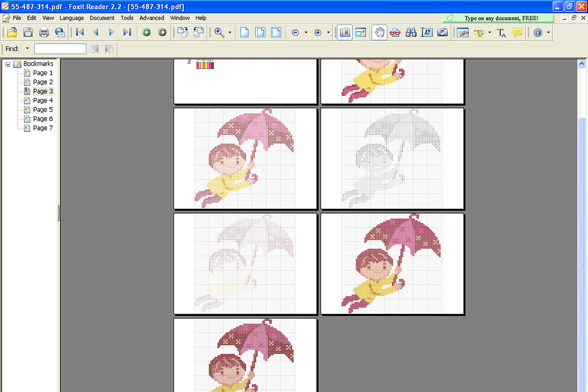This screenshot has height=392, width=588.
Task: Click the binoculars search icon
Action: [x=411, y=33]
